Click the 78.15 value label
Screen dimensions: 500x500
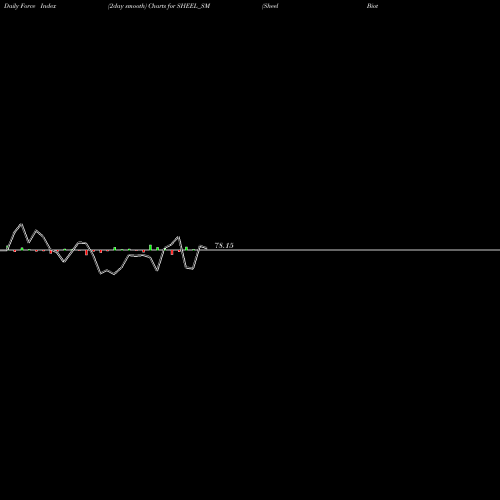[224, 246]
